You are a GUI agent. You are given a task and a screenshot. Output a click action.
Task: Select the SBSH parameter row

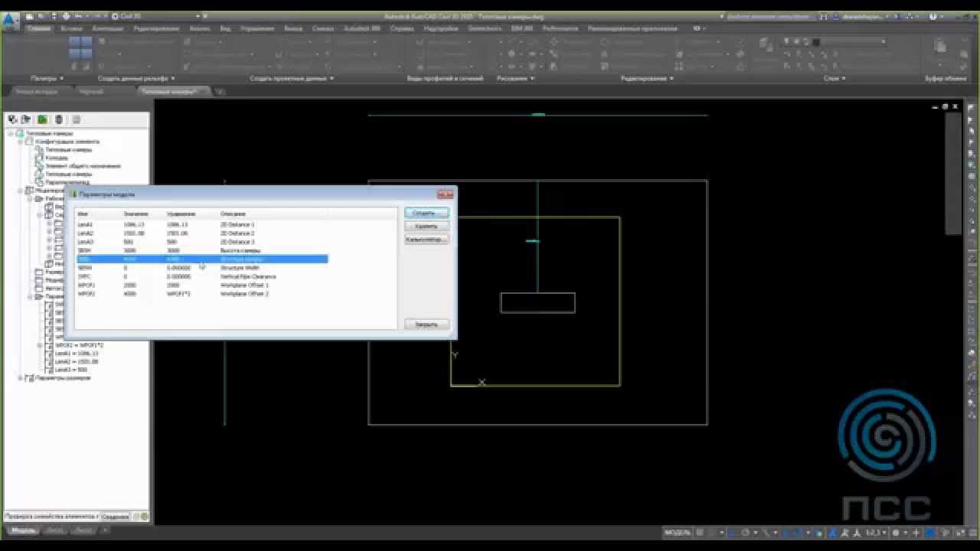[202, 250]
